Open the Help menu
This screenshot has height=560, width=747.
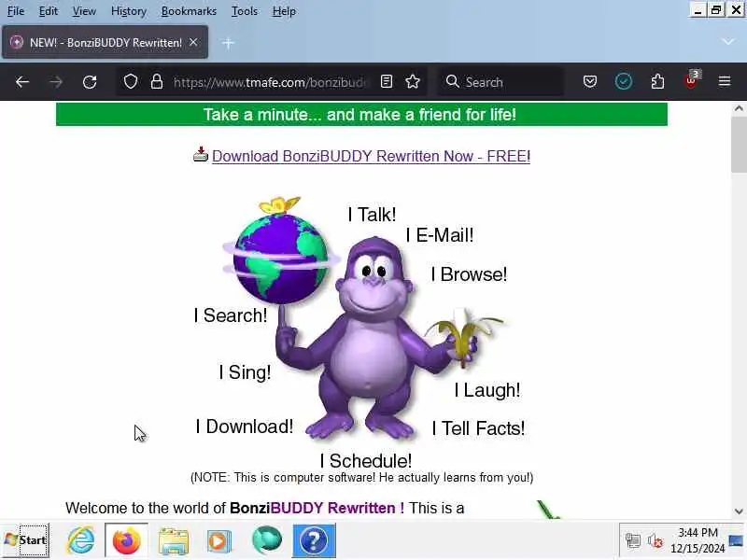(x=284, y=11)
